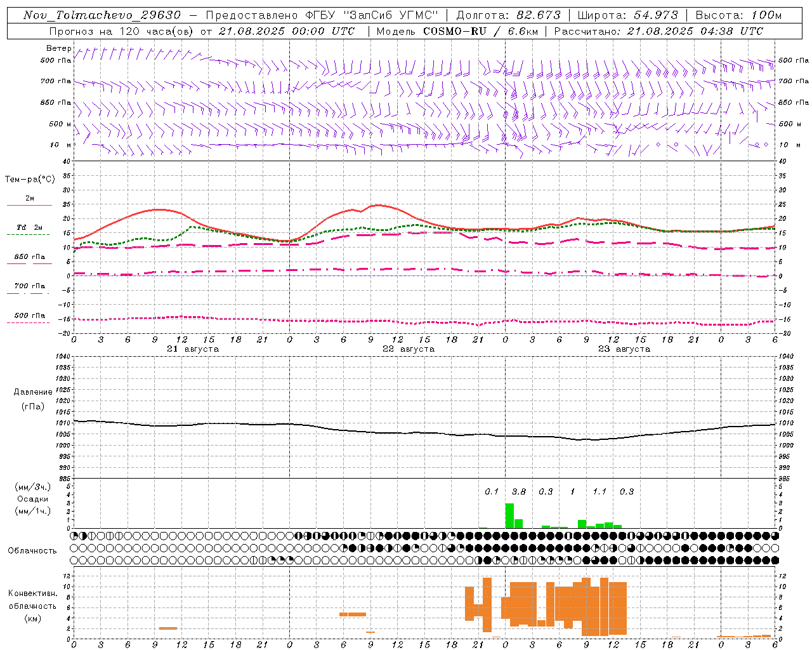Click the red 2м temperature legend line

coord(29,205)
